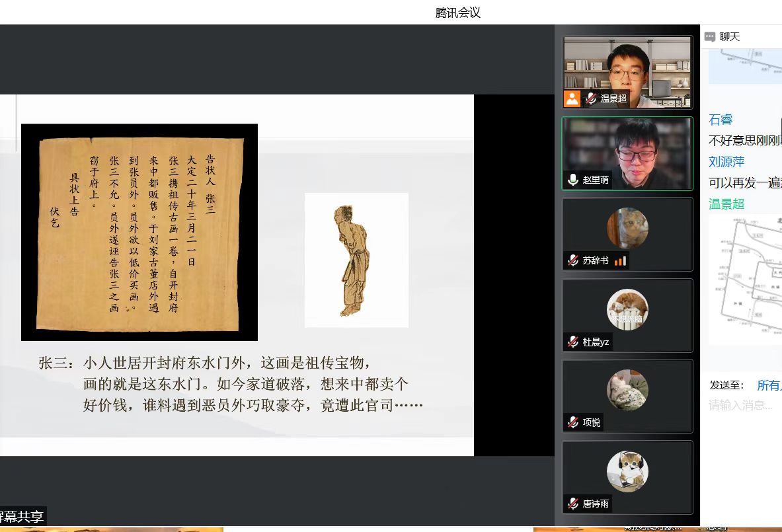
Task: Click the muted microphone icon beside 温景超
Action: point(591,98)
